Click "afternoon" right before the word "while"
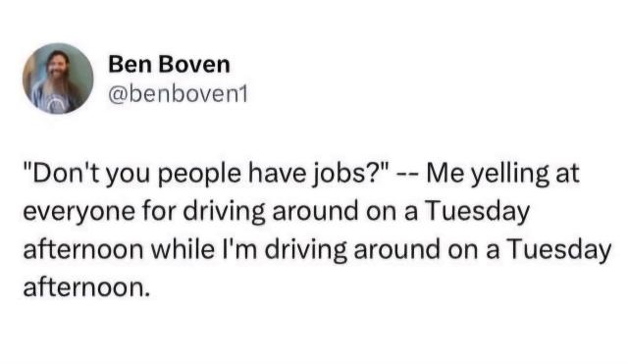This screenshot has width=628, height=364. click(83, 248)
